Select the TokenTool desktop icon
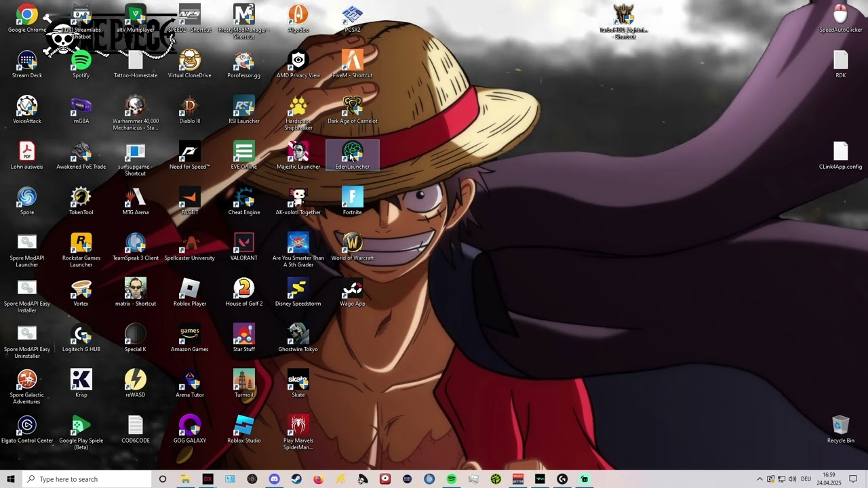The width and height of the screenshot is (868, 488). (x=81, y=200)
